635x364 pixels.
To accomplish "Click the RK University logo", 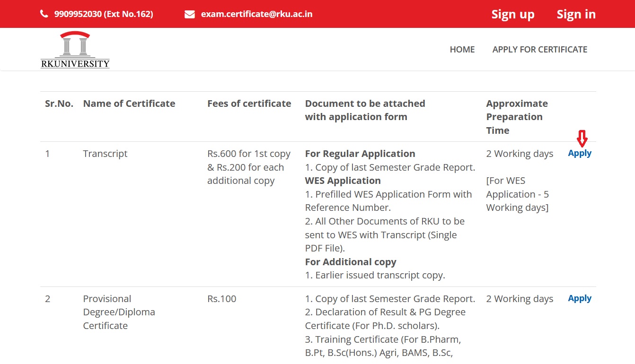I will [75, 50].
